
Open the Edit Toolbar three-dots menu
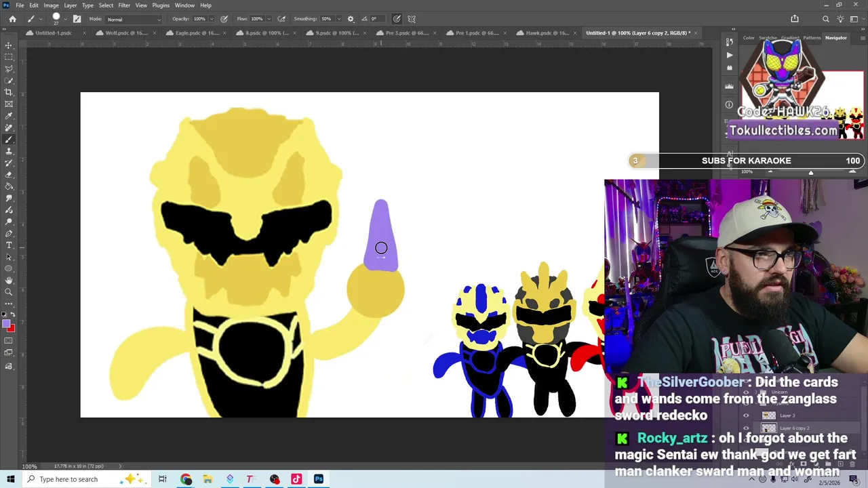(9, 304)
